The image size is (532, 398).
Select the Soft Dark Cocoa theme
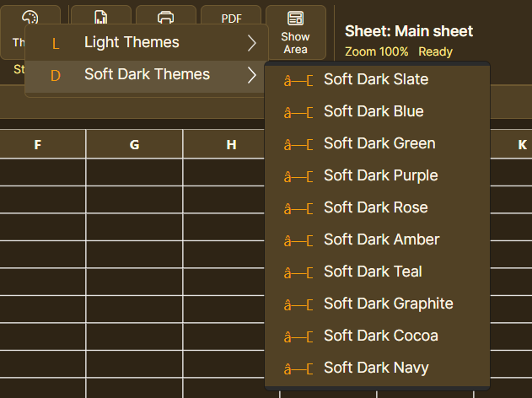[377, 336]
